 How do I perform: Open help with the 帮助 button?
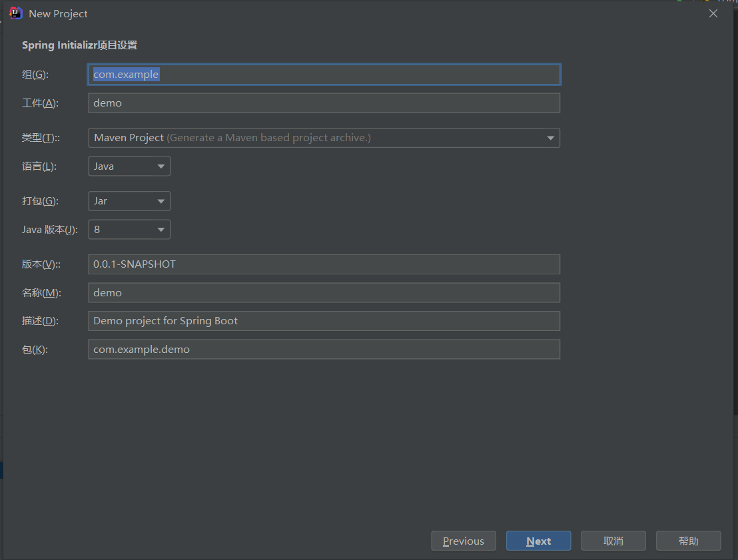688,541
